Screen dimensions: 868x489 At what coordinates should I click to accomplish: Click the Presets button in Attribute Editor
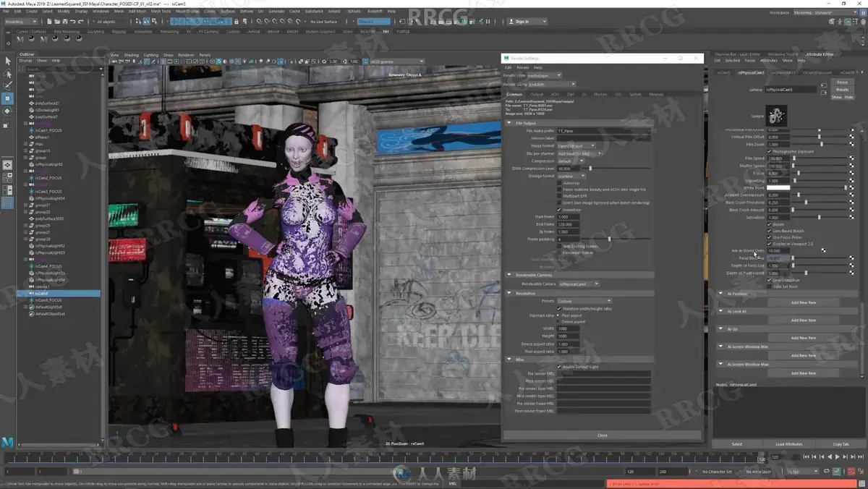843,90
